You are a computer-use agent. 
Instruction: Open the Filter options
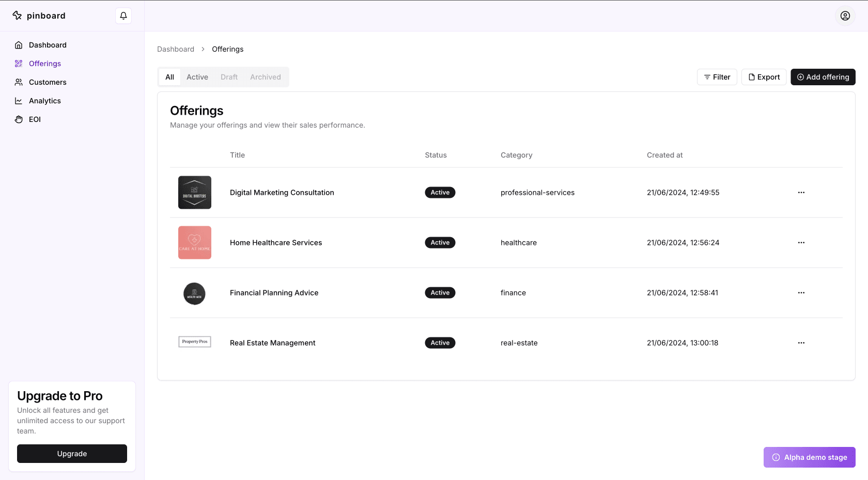coord(717,77)
